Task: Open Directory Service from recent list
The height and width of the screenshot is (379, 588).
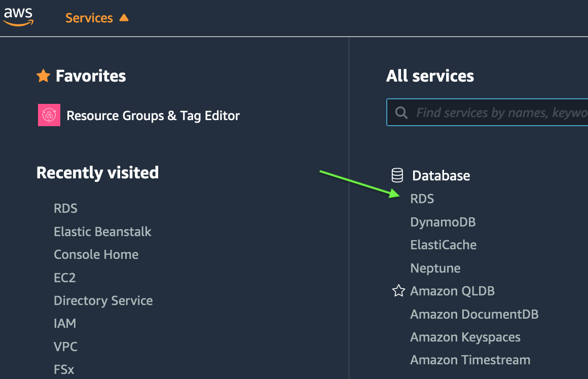Action: pyautogui.click(x=103, y=300)
